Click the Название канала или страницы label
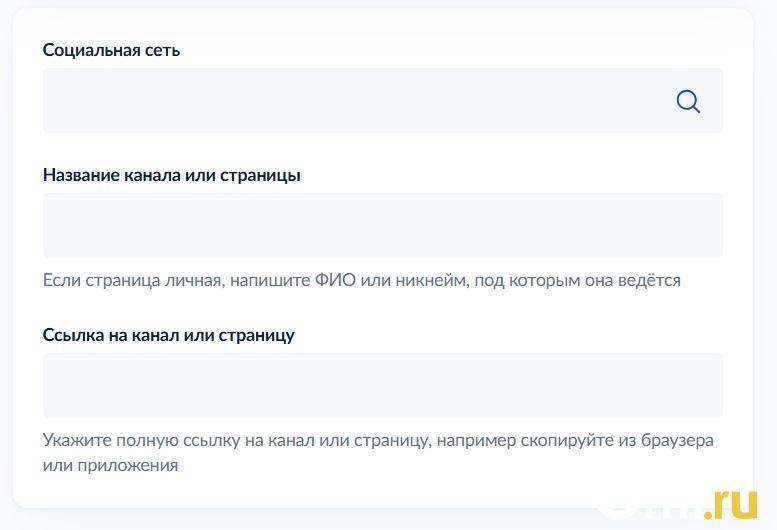 [x=171, y=175]
